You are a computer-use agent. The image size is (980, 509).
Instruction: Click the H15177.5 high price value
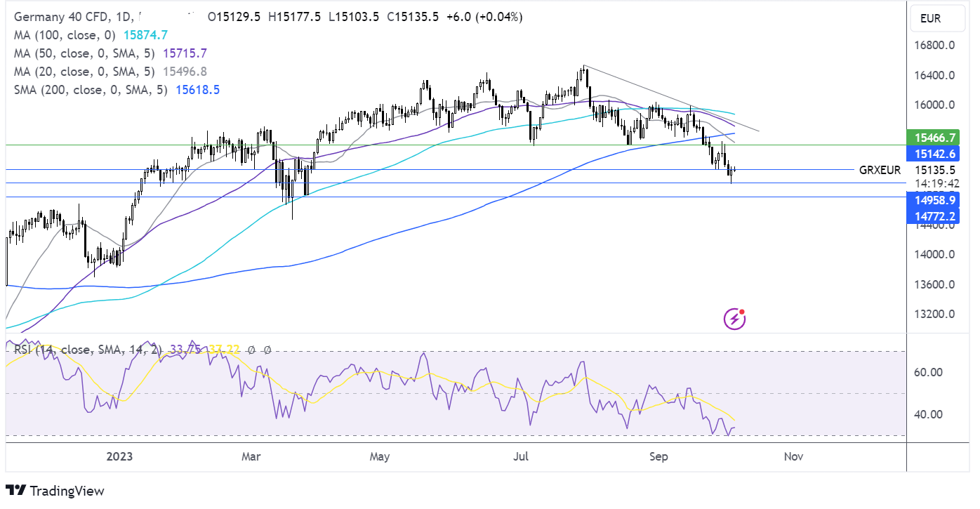coord(294,16)
